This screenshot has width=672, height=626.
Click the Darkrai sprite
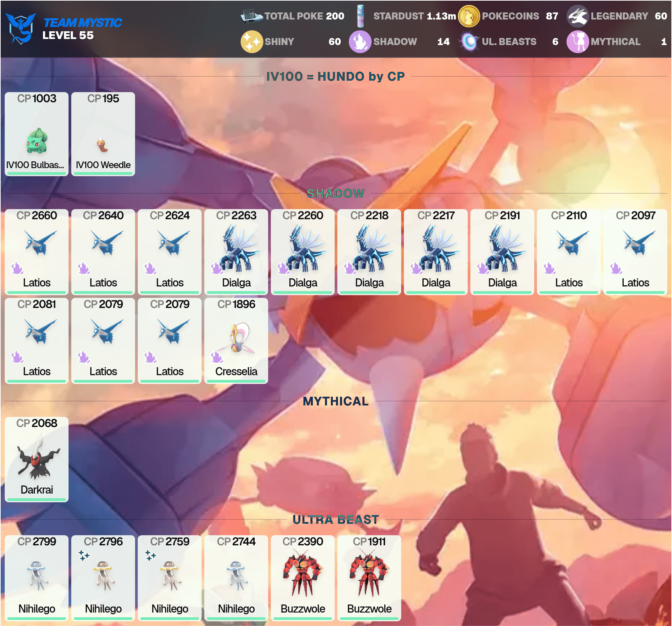click(x=38, y=457)
